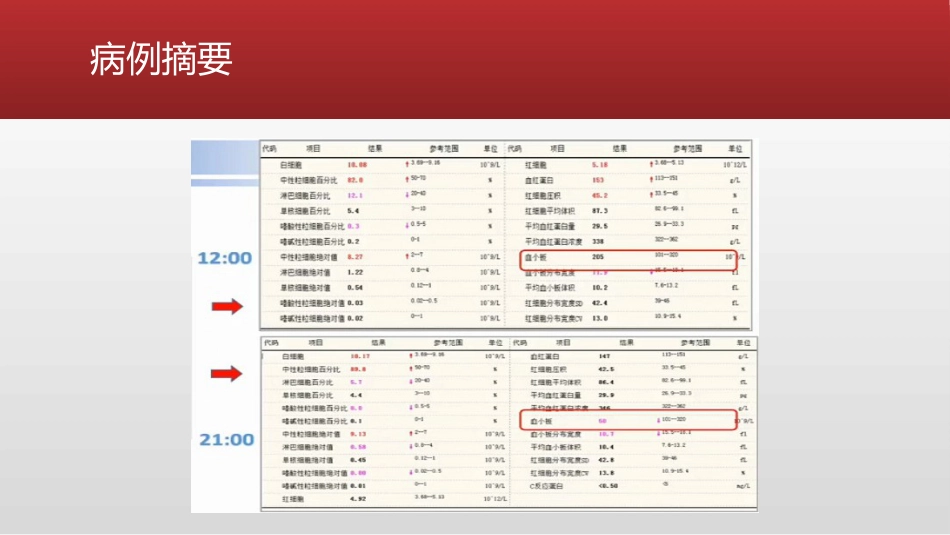Click 中性粒细胞绝对值 result 9.13
Screen dimensions: 950x535
(x=358, y=434)
